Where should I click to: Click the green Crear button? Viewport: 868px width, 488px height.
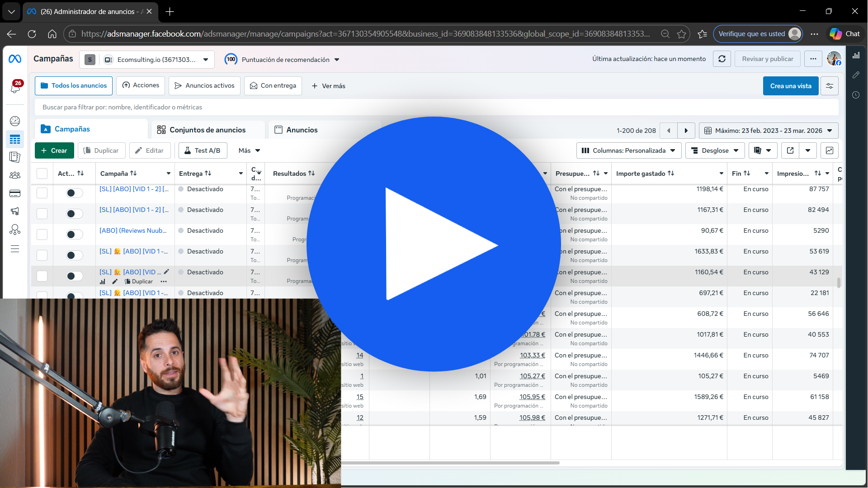click(54, 150)
